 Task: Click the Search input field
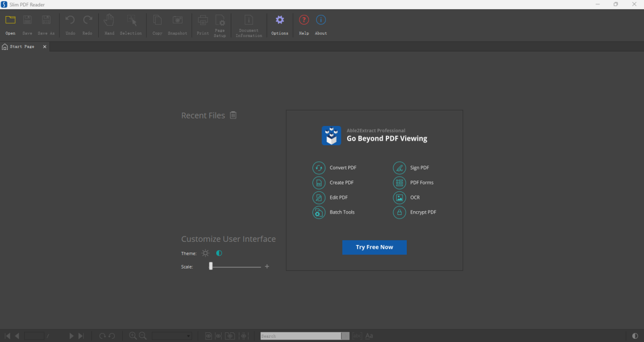(300, 336)
